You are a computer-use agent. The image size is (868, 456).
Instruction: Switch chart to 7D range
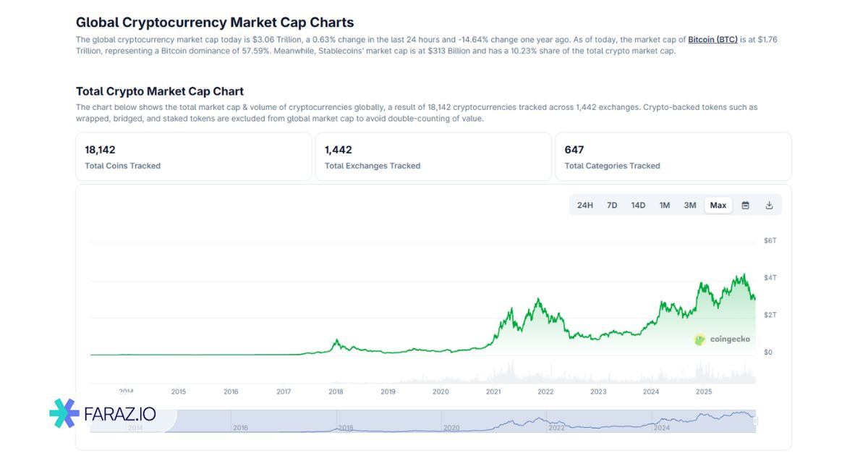point(612,206)
